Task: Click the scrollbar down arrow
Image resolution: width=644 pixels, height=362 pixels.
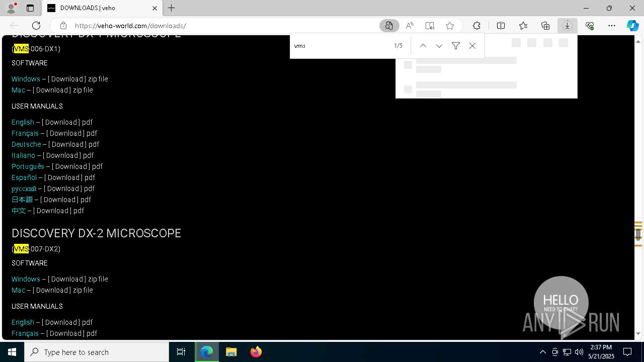Action: coord(638,333)
